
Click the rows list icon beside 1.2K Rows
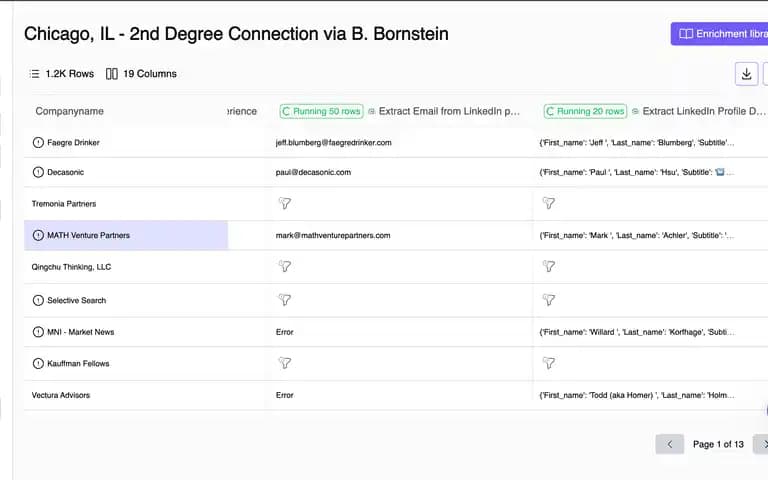34,74
